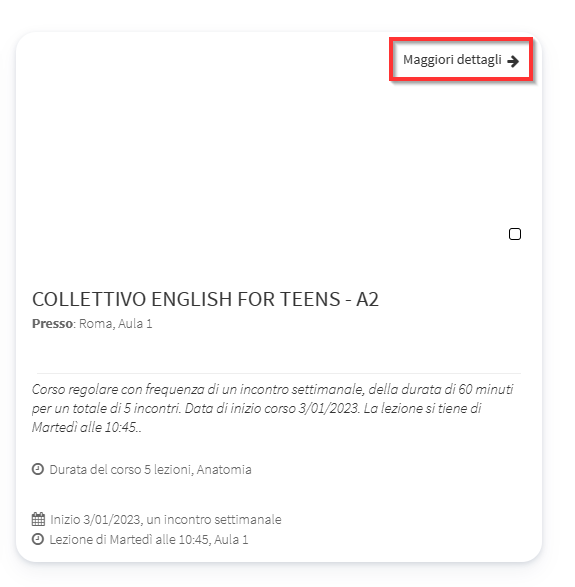The height and width of the screenshot is (587, 575).
Task: Click the text Durata del corso 5 lezioni
Action: (x=121, y=469)
